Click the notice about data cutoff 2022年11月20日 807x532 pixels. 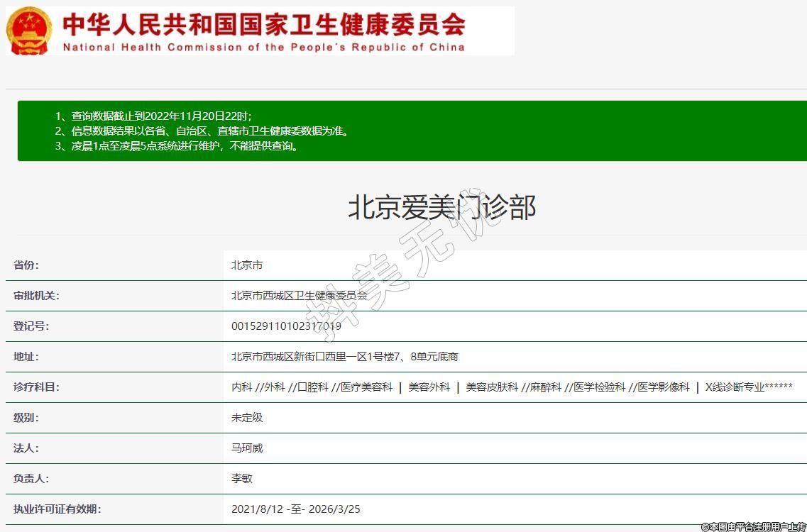coord(153,116)
